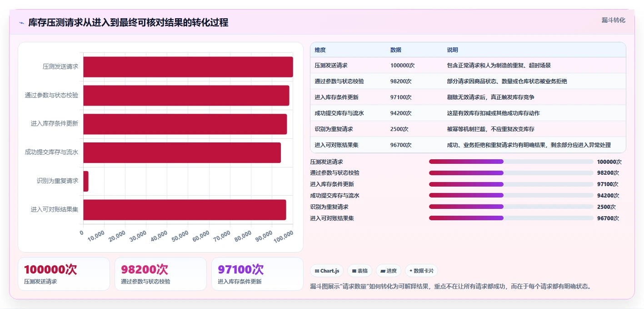Select the Chart.js chip
The height and width of the screenshot is (309, 644).
[x=327, y=271]
